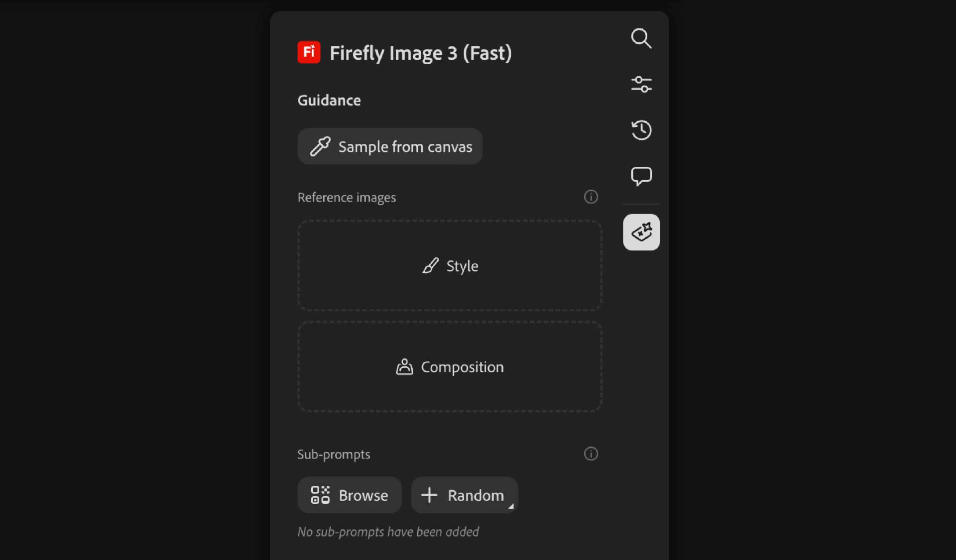The width and height of the screenshot is (956, 560).
Task: Click the eyedropper icon in Sample from canvas
Action: pos(320,146)
